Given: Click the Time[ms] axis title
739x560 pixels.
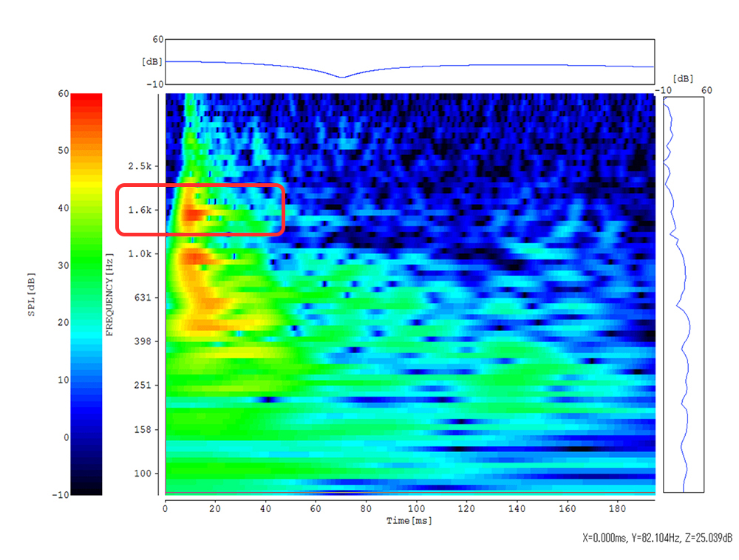Looking at the screenshot, I should (x=409, y=521).
